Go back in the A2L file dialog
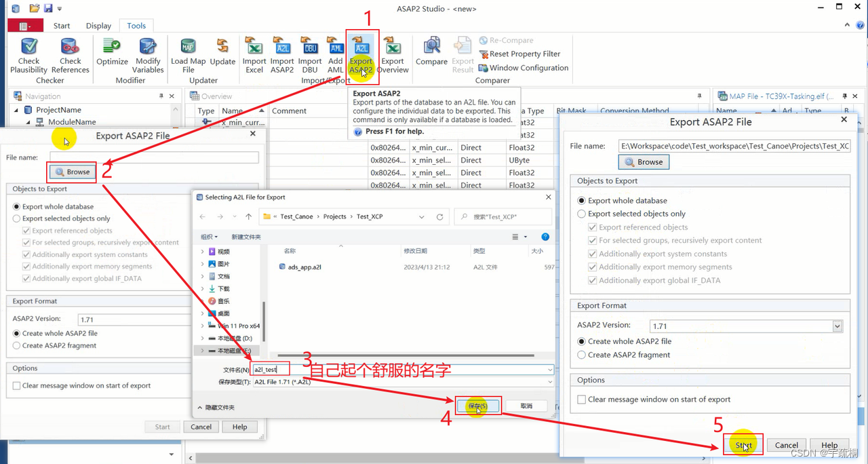The width and height of the screenshot is (868, 464). coord(203,217)
